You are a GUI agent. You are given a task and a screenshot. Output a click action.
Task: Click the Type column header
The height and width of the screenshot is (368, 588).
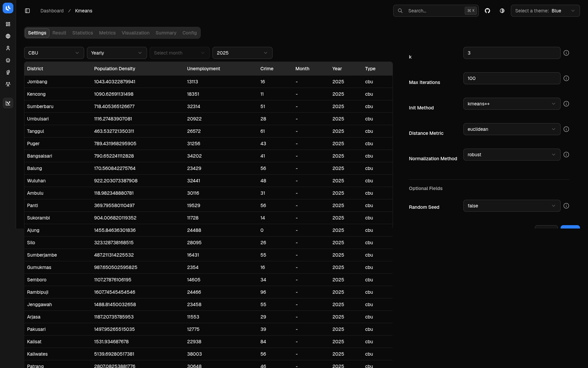click(x=370, y=69)
